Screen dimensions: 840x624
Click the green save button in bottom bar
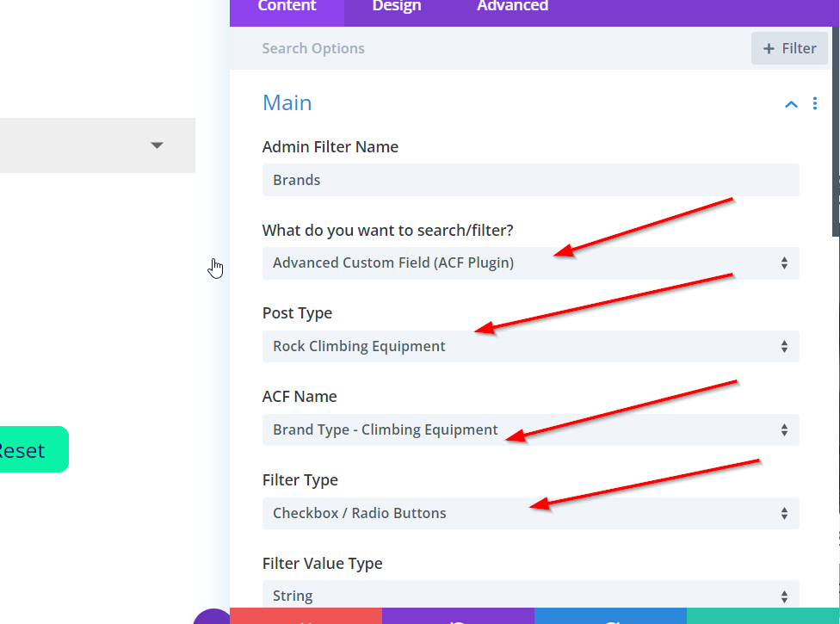pyautogui.click(x=763, y=616)
